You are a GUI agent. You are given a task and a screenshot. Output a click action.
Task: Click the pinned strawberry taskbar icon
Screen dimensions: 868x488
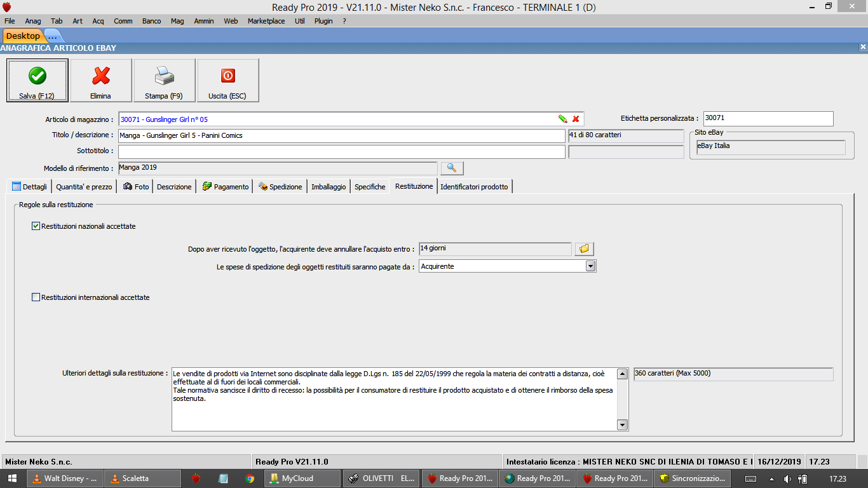pos(196,478)
